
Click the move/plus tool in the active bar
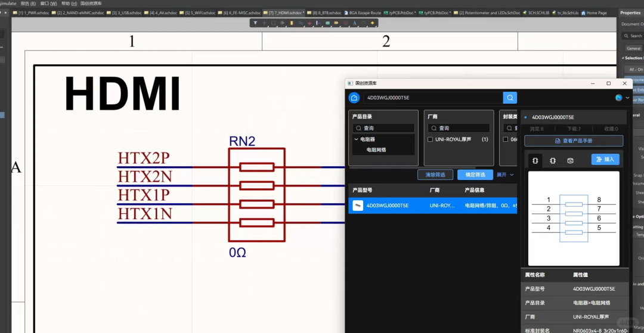pos(264,23)
